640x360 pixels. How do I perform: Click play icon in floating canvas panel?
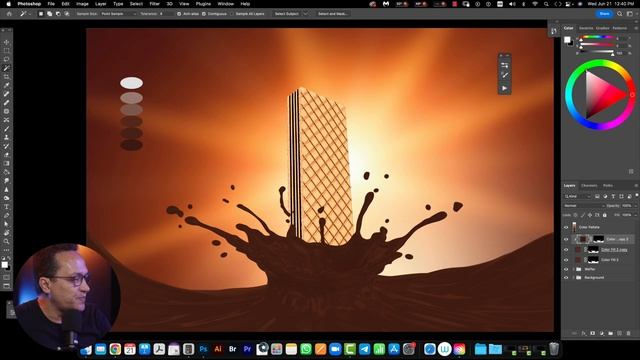click(504, 88)
